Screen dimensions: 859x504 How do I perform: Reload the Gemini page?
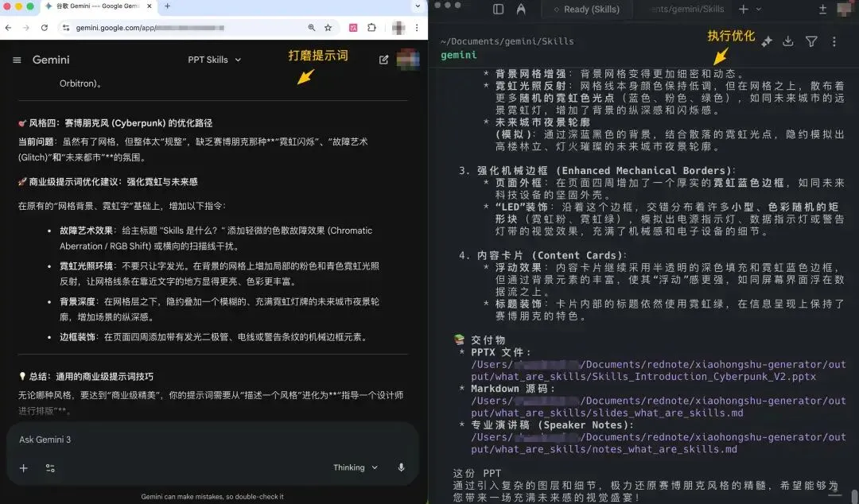tap(45, 27)
